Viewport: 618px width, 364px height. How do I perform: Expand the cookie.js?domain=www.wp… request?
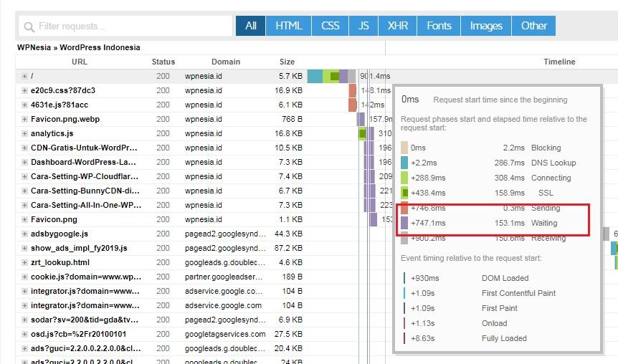24,277
